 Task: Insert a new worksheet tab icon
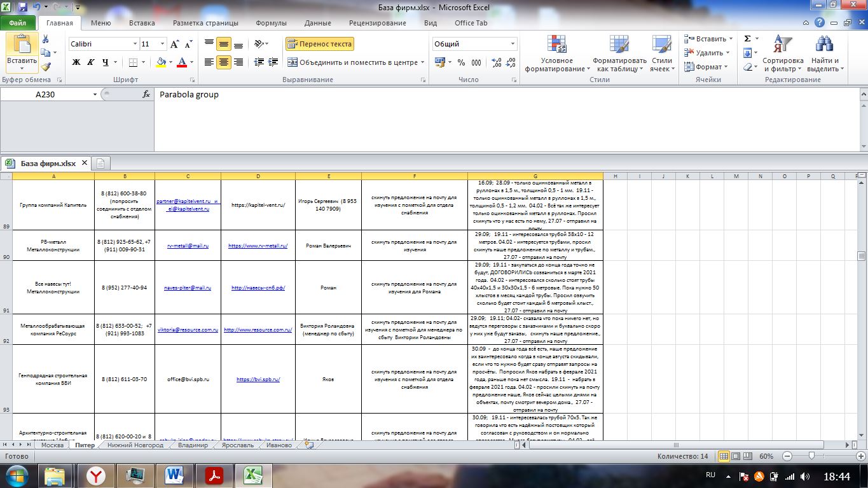point(309,445)
